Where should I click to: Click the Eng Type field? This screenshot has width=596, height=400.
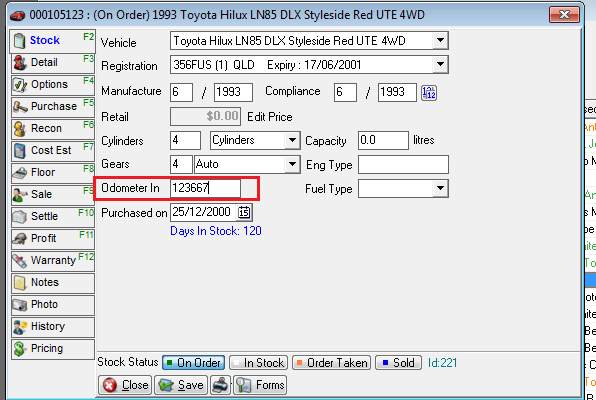403,164
